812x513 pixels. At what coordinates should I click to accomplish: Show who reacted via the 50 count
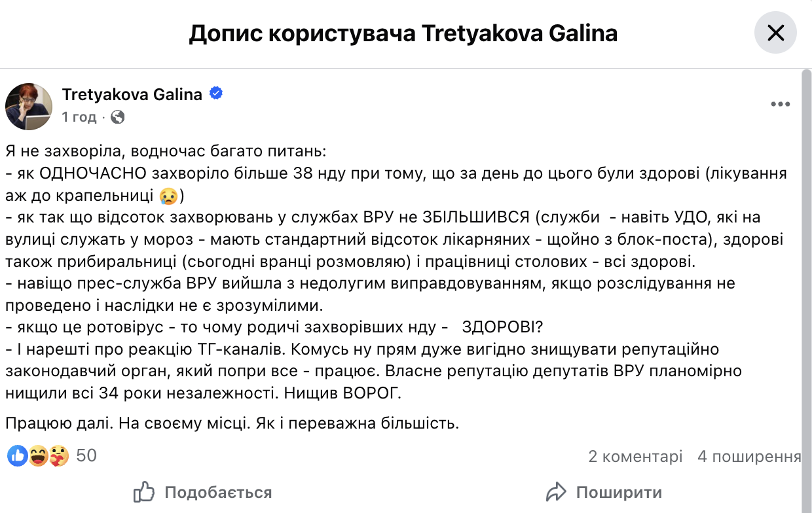tap(86, 455)
